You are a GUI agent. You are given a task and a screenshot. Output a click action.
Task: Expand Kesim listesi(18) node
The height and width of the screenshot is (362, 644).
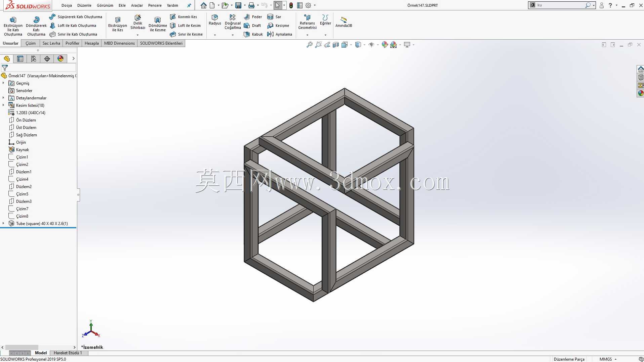3,105
